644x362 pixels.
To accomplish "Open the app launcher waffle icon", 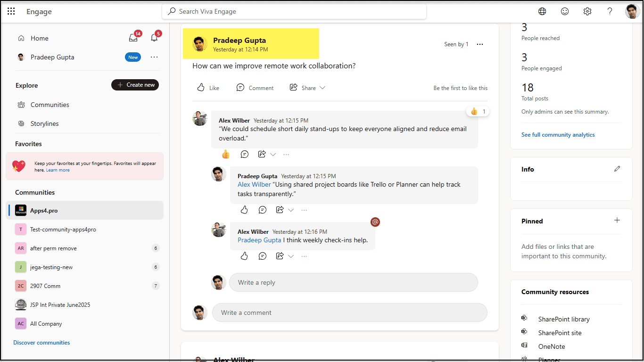I will [11, 11].
